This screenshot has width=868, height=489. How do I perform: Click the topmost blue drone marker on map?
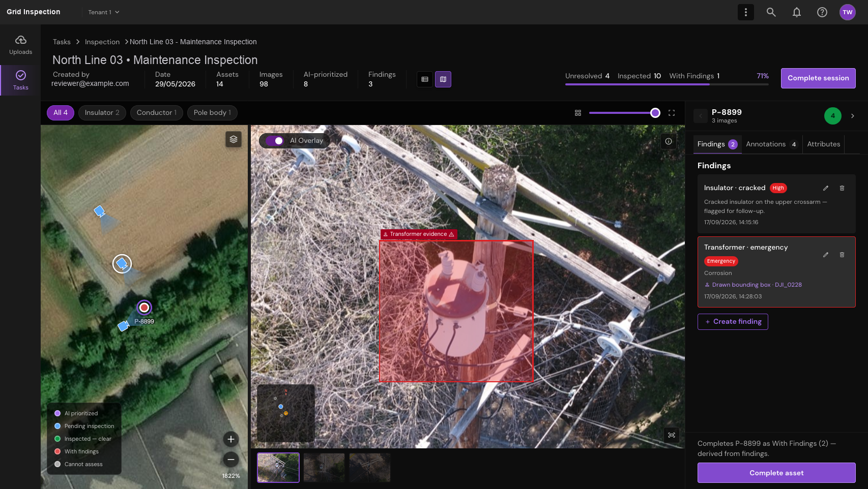[100, 210]
